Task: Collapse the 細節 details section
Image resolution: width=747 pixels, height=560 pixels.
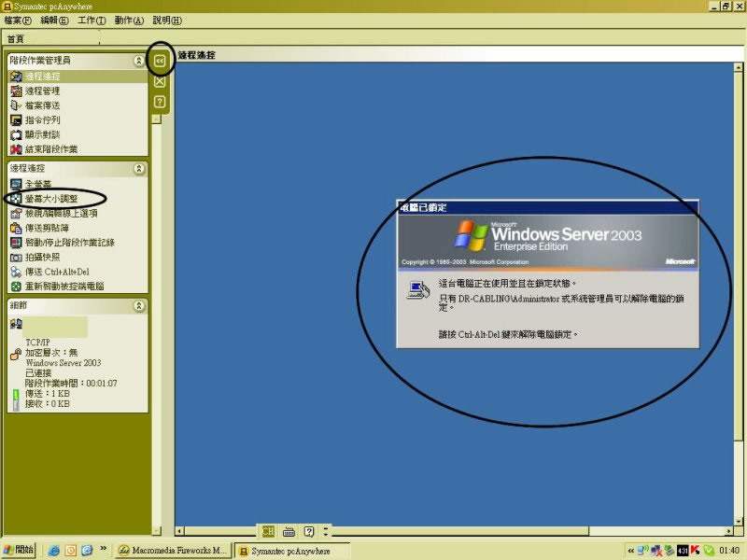Action: click(x=138, y=306)
